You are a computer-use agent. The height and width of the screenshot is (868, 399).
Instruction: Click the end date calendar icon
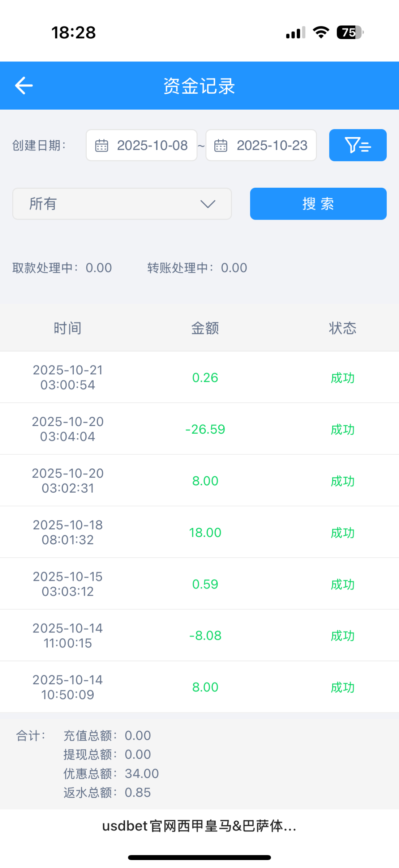point(221,145)
